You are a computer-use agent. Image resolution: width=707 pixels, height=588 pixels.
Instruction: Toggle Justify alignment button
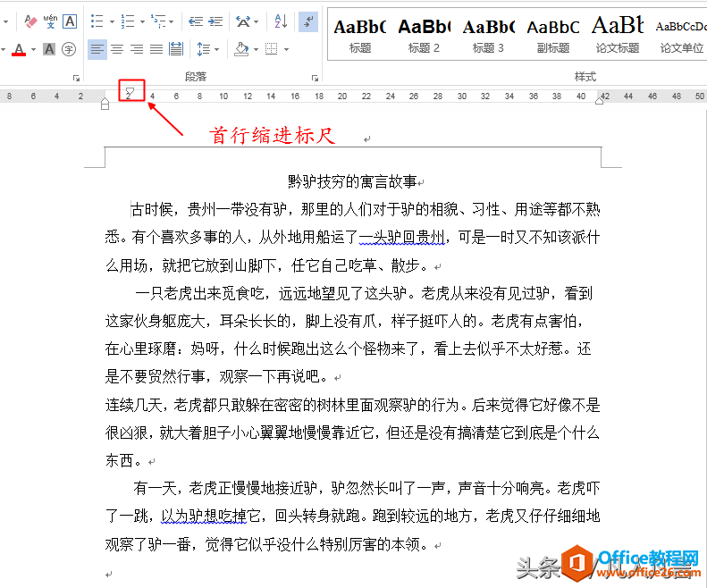tap(156, 49)
